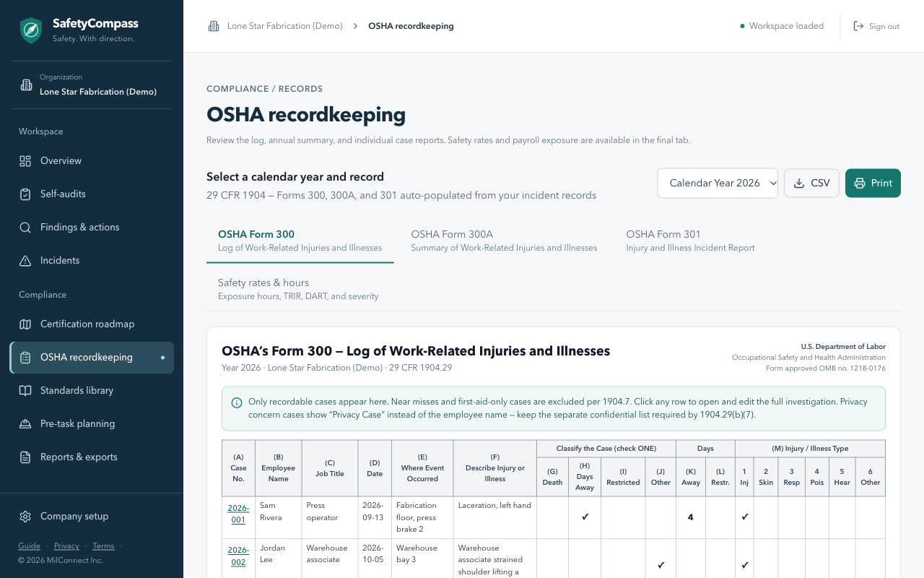Select the OSHA Form 300 tab

pos(300,241)
